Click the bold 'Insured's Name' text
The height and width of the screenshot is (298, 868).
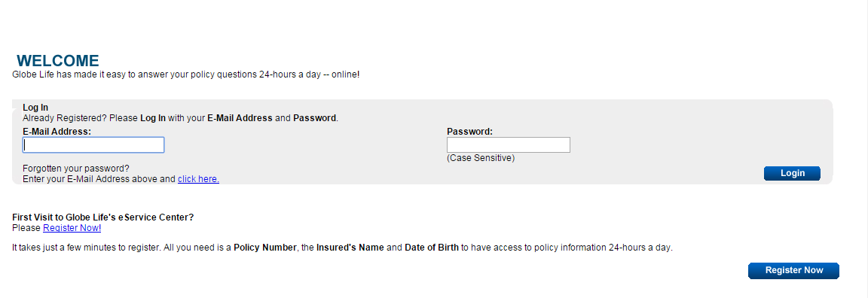(350, 248)
